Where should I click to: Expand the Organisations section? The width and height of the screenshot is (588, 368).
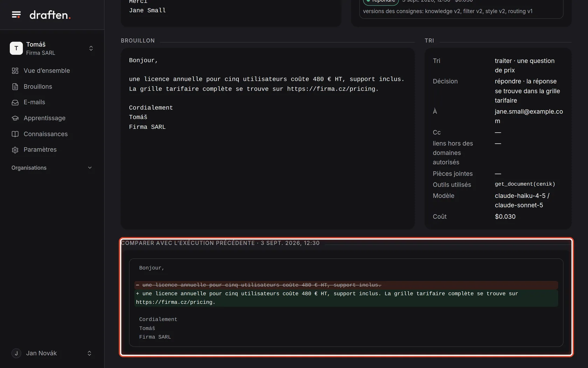click(52, 168)
